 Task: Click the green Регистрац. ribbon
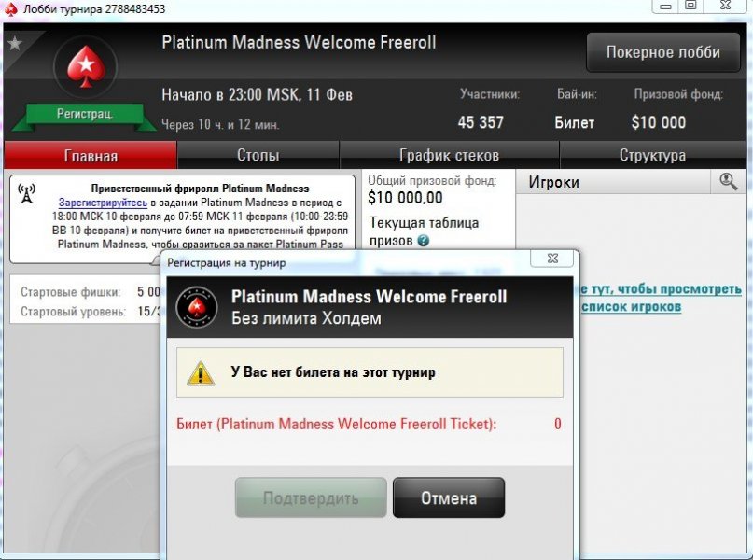[x=85, y=114]
